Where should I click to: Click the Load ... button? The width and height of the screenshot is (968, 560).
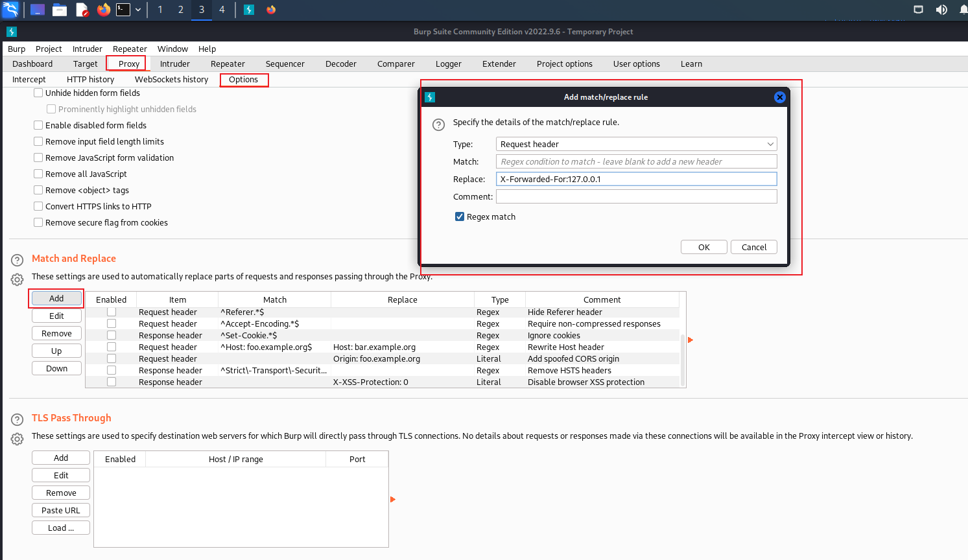coord(61,528)
